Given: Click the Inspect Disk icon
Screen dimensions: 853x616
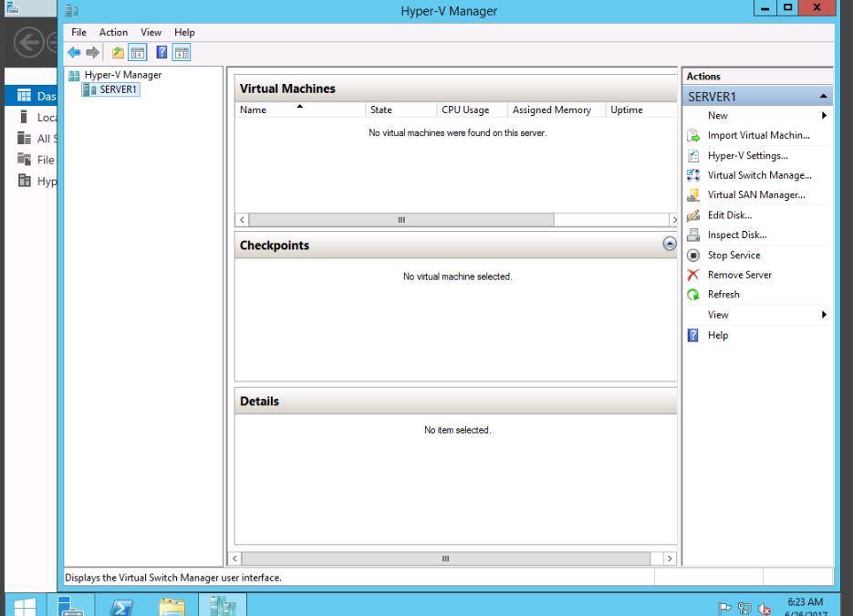Looking at the screenshot, I should 692,235.
